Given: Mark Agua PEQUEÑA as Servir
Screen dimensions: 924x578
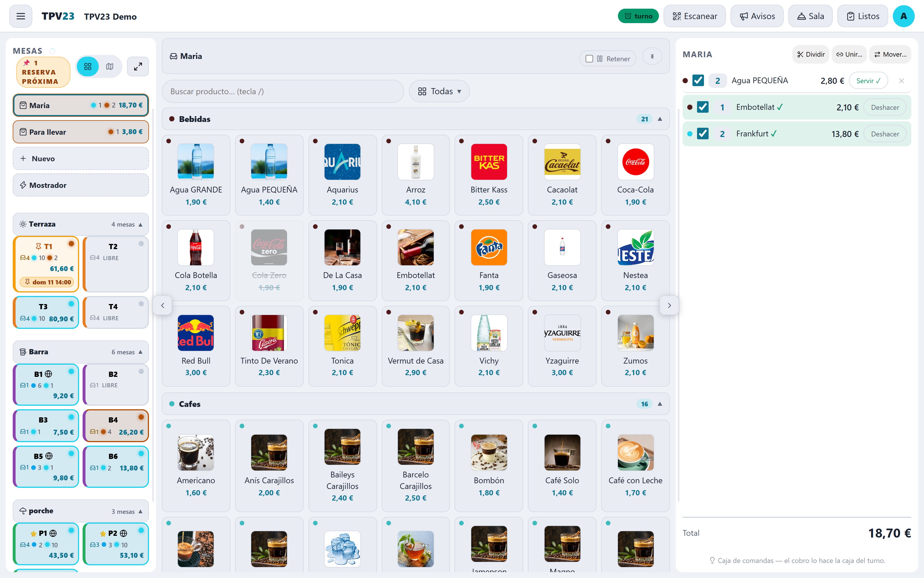Looking at the screenshot, I should tap(868, 81).
